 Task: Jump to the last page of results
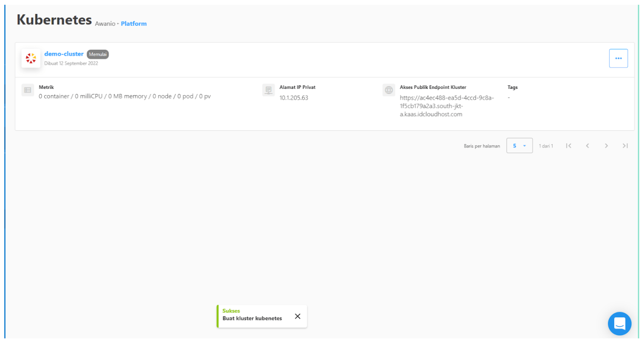point(625,146)
